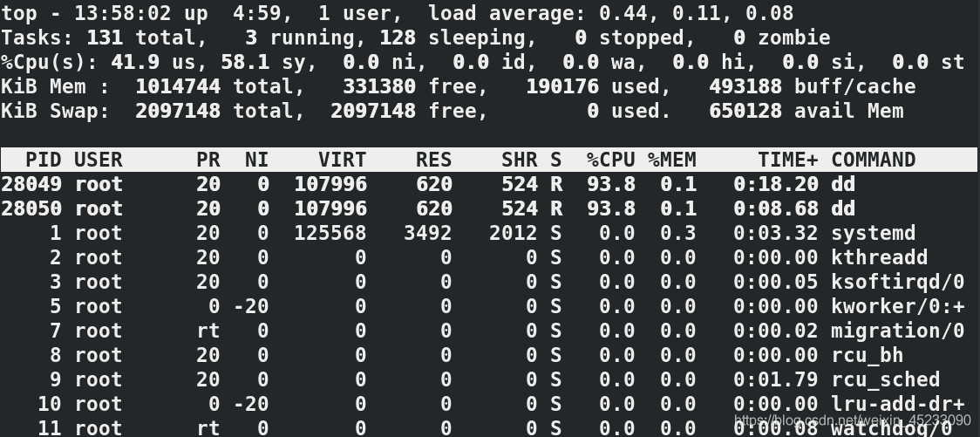Click the 190176 used memory value

[562, 86]
